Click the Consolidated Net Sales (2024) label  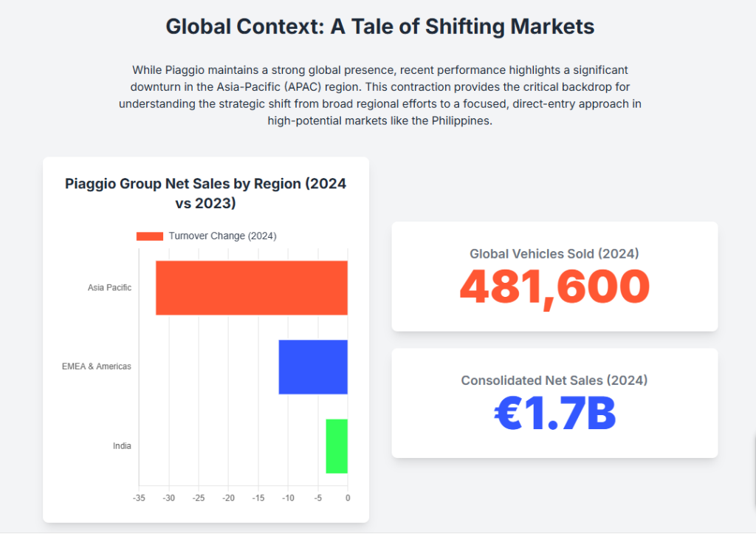click(x=554, y=380)
